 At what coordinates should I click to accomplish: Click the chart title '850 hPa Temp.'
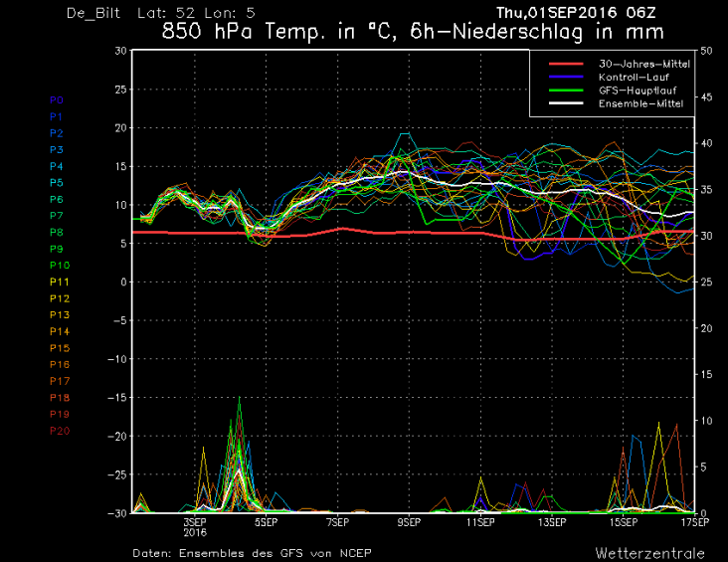click(x=243, y=32)
